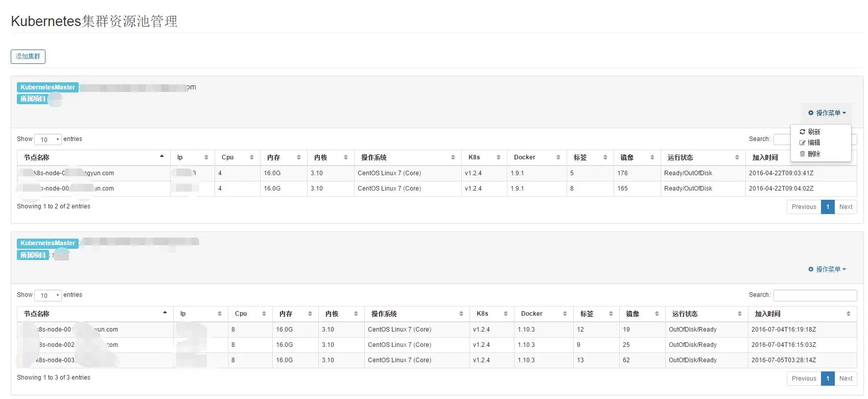Click page 1 in second table pagination
This screenshot has height=399, width=868.
pos(828,379)
